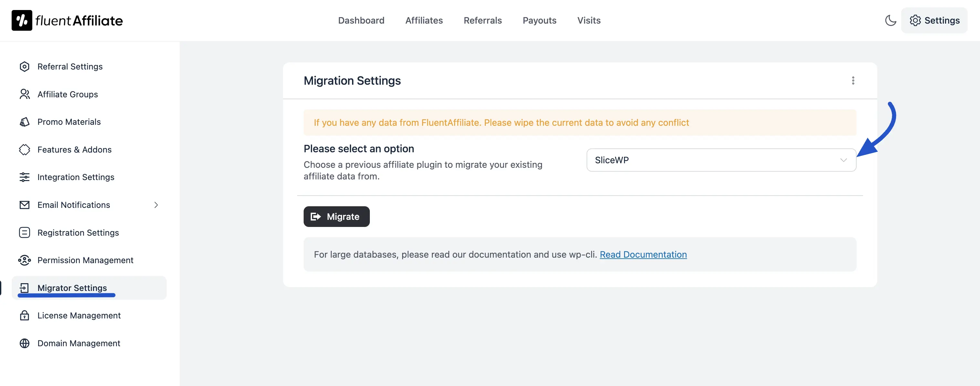Screen dimensions: 980x386
Task: Click the Domain Management globe icon
Action: (24, 343)
